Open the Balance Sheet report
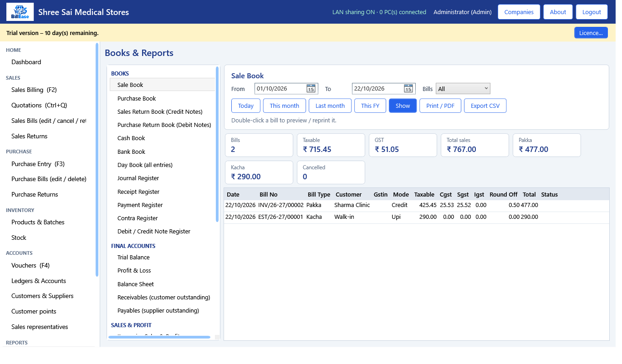Screen dimensions: 622x364 tap(136, 284)
